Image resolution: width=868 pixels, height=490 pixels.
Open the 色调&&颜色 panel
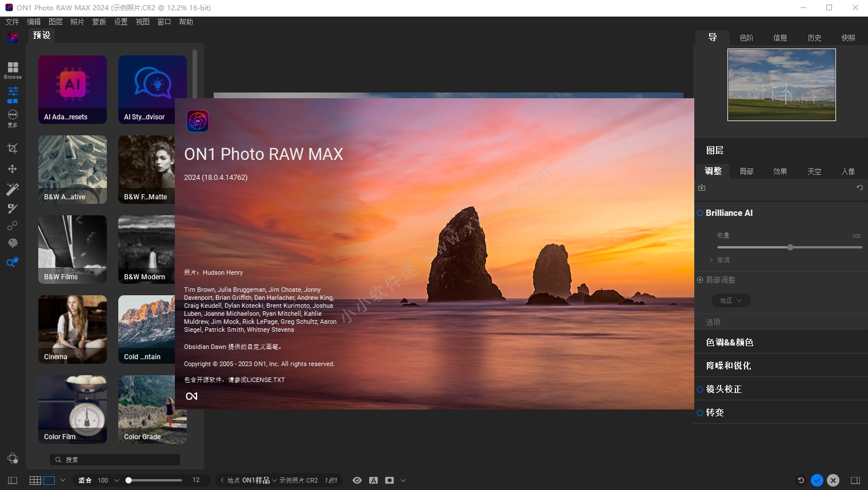point(730,342)
